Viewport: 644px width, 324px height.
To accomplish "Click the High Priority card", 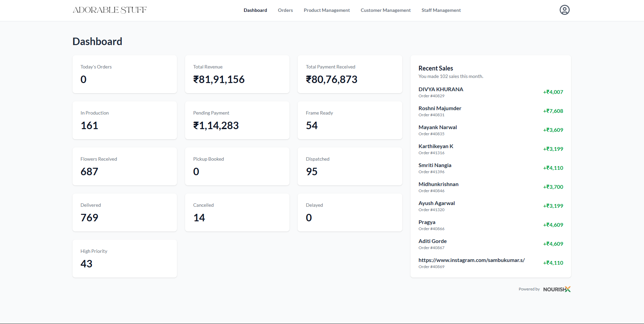I will tap(124, 258).
